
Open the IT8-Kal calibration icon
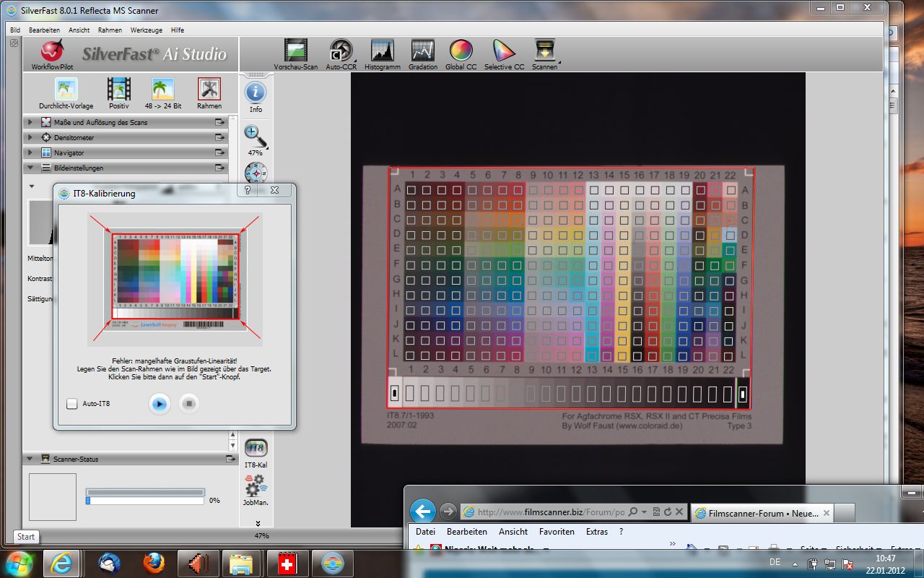pyautogui.click(x=256, y=448)
